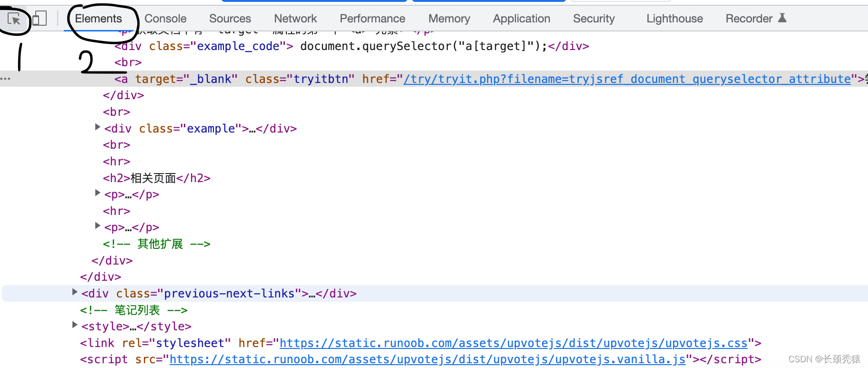Select the div class="example_code" line

tap(352, 46)
